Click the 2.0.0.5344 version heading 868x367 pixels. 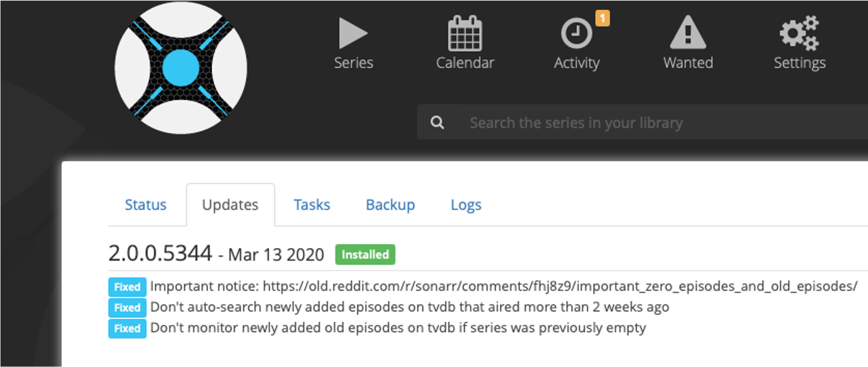[x=160, y=253]
